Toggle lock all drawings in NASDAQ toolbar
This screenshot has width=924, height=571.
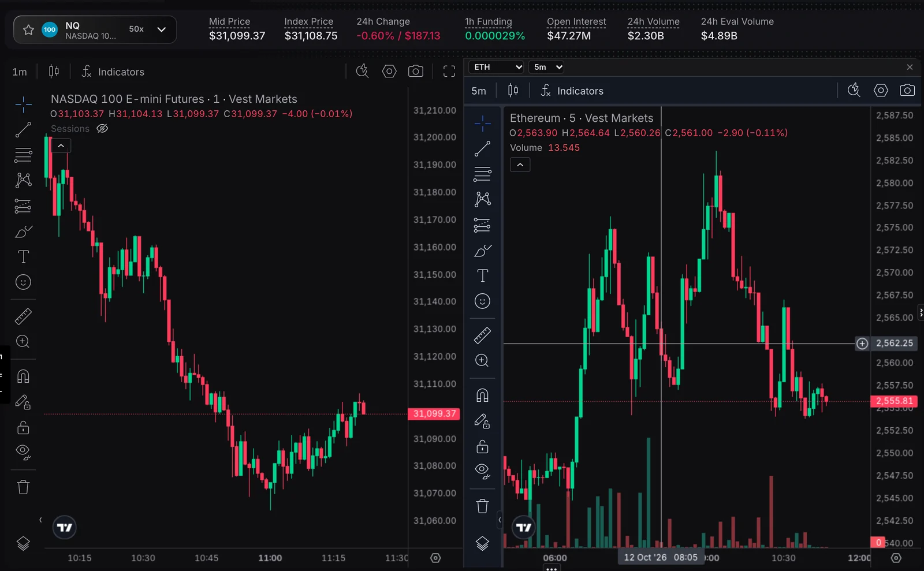(x=23, y=428)
